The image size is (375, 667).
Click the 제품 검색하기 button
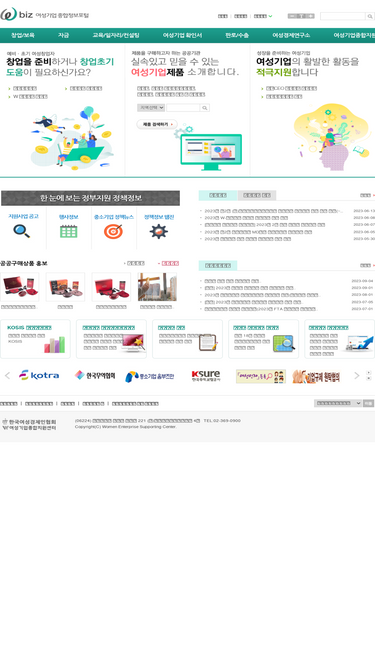(x=157, y=124)
